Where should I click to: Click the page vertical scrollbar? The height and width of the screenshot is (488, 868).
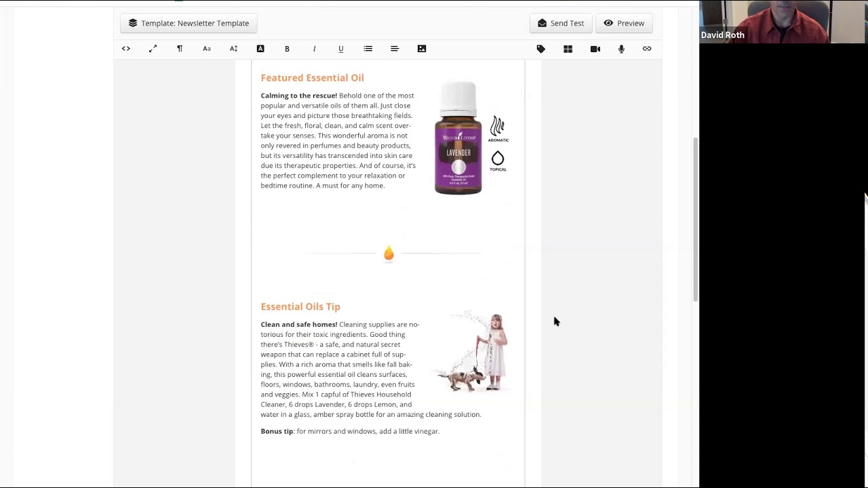click(x=695, y=220)
